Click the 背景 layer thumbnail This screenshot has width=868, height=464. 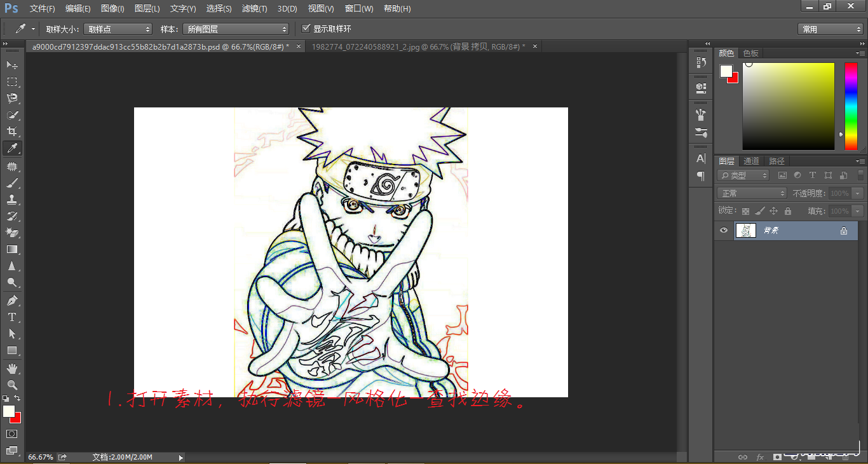tap(745, 231)
